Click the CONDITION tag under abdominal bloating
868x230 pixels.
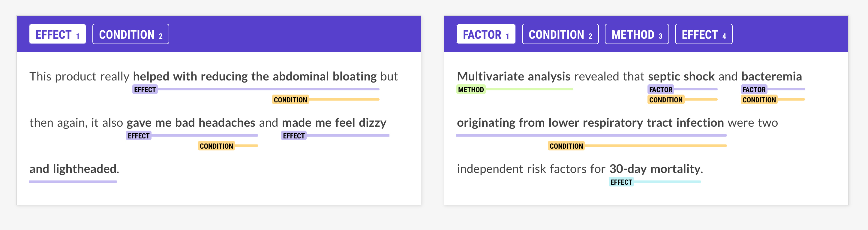point(290,100)
